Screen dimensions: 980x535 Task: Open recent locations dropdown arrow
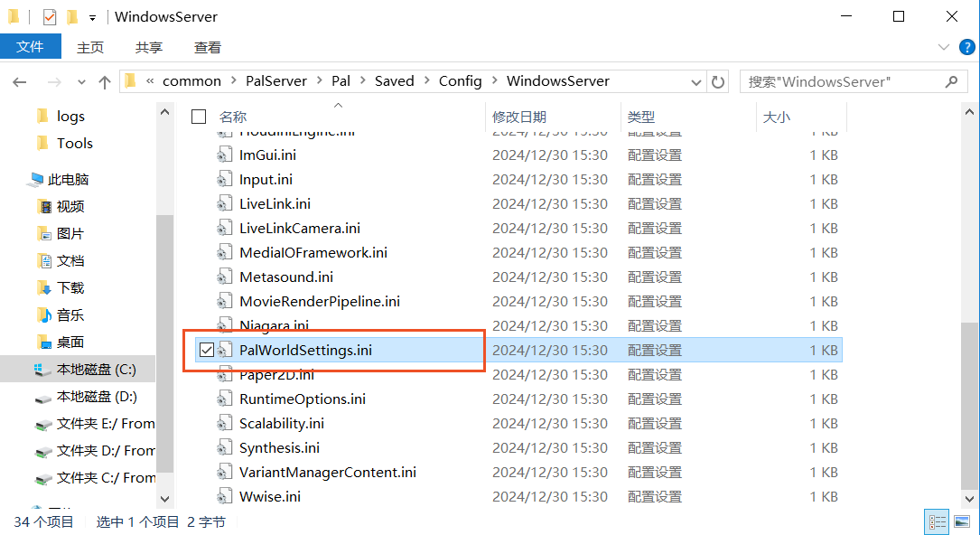tap(81, 82)
